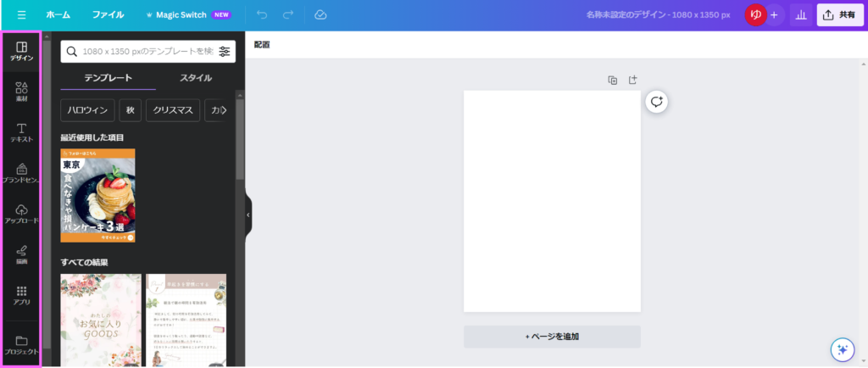The image size is (868, 368).
Task: Open the 素材 elements panel
Action: tap(22, 92)
